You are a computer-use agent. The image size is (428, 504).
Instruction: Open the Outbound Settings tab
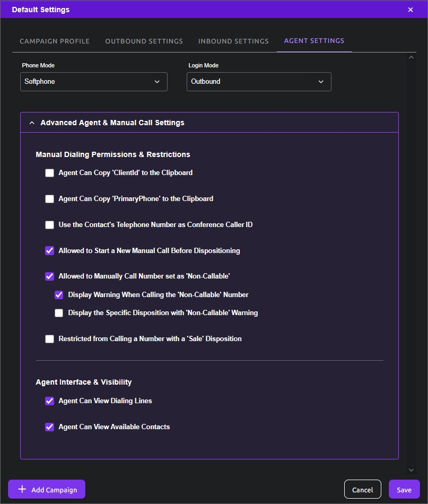pos(144,41)
